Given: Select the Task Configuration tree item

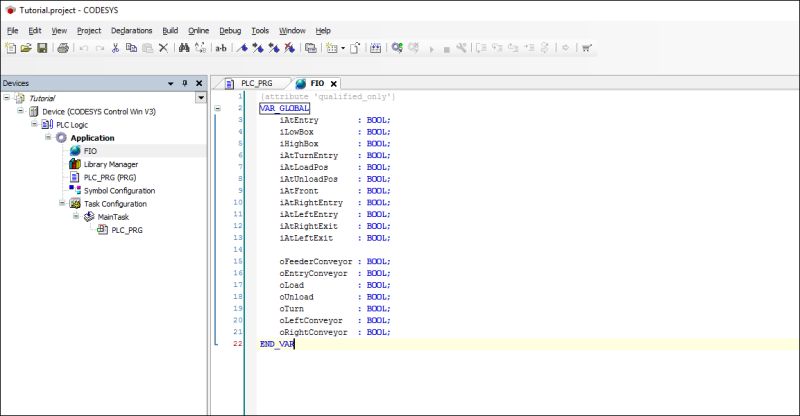Looking at the screenshot, I should coord(115,204).
